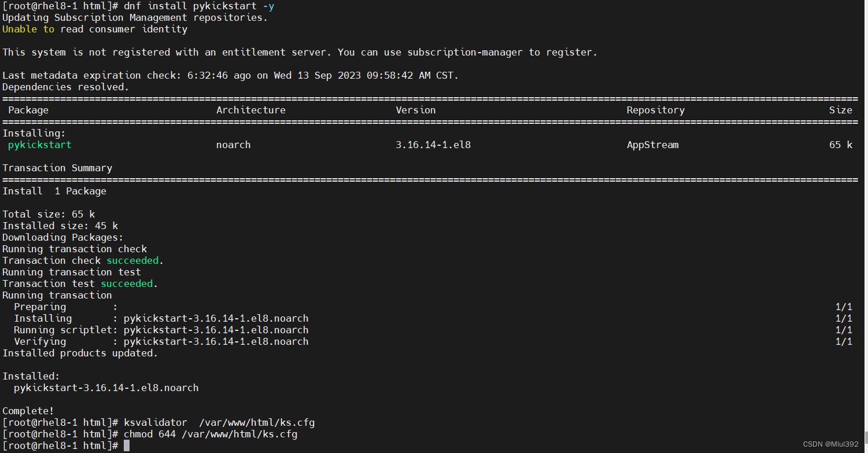Click the AppStream repository label

click(x=652, y=145)
